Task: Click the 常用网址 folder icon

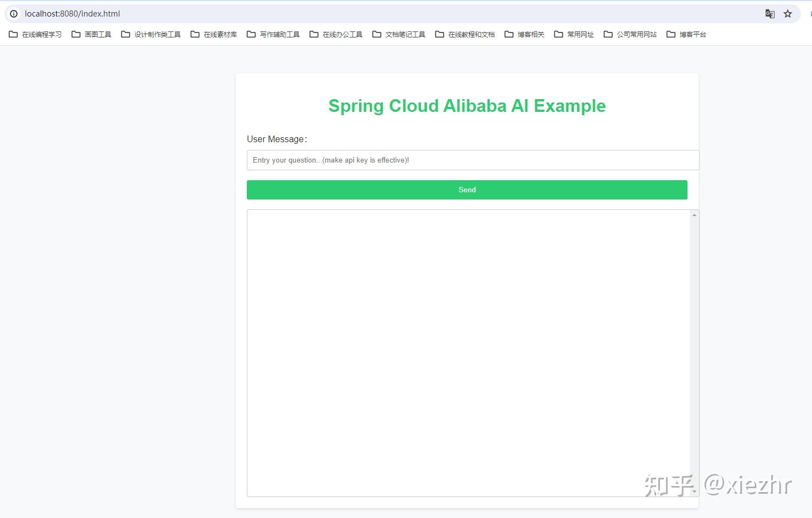Action: click(x=557, y=34)
